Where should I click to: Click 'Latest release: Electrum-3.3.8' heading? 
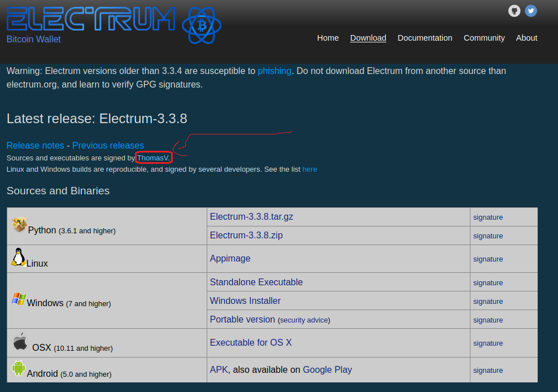(97, 119)
